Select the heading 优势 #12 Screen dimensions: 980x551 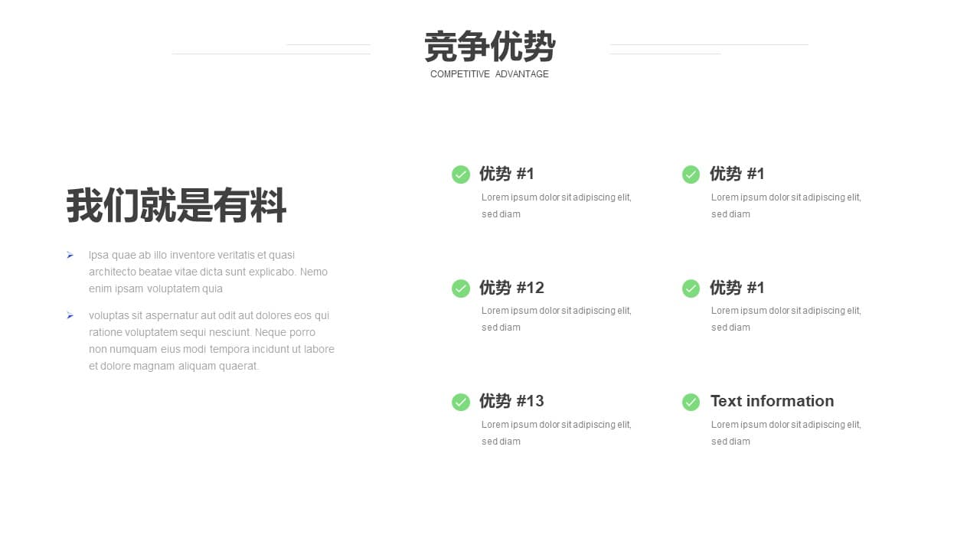[511, 288]
